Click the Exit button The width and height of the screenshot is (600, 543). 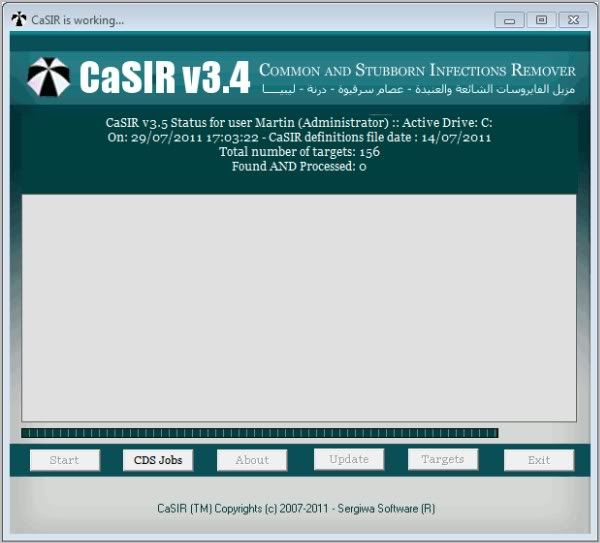click(539, 460)
